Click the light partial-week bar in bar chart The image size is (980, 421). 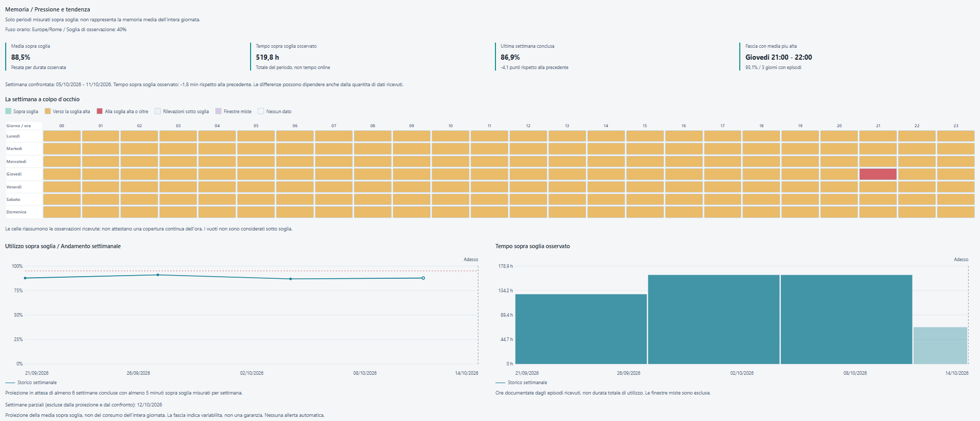(x=940, y=346)
